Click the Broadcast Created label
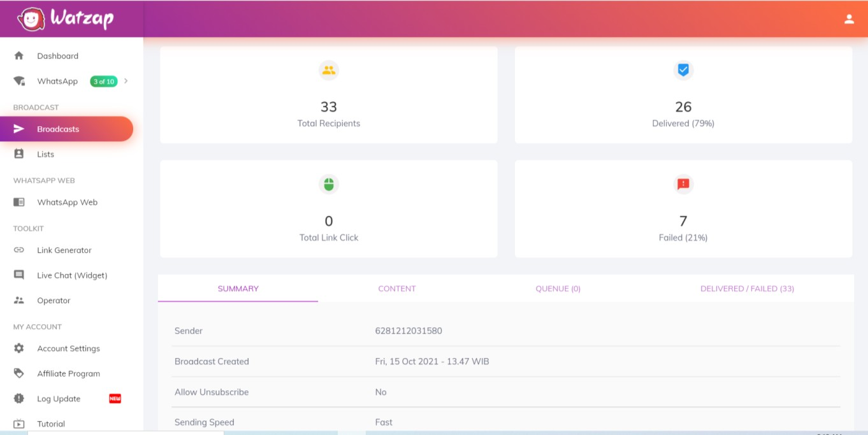 point(212,361)
